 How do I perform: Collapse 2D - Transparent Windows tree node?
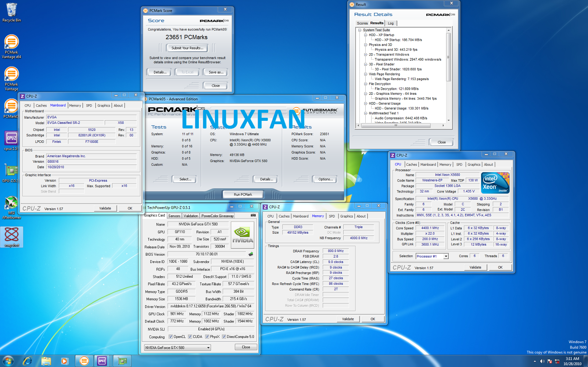pyautogui.click(x=366, y=54)
